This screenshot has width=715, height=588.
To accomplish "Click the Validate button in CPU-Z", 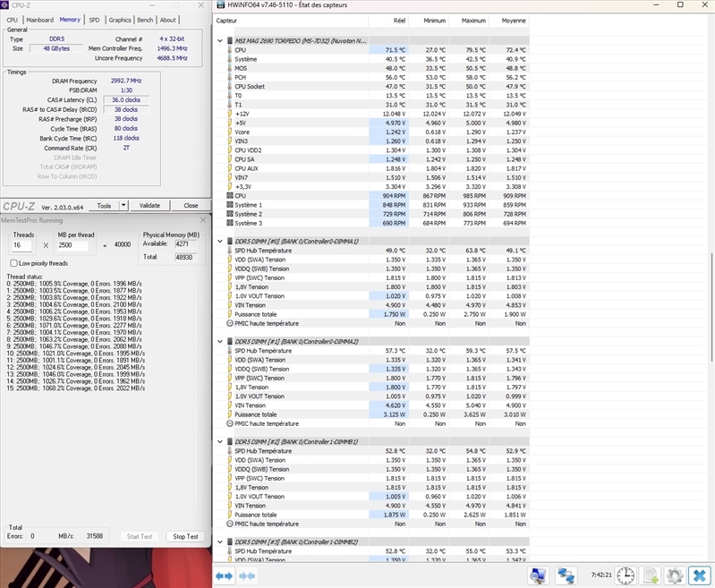I will (149, 206).
